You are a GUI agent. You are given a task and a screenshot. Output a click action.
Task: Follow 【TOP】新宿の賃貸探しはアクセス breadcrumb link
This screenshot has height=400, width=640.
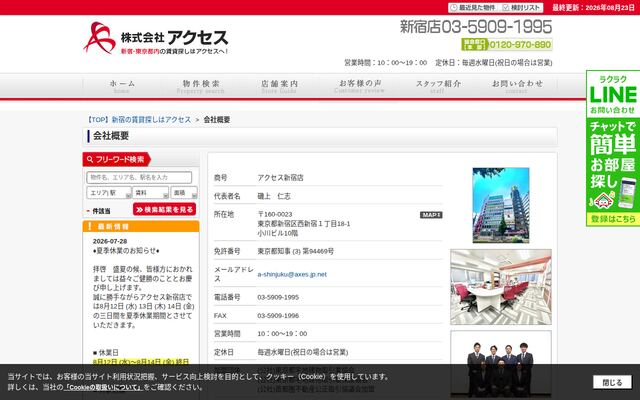(138, 120)
